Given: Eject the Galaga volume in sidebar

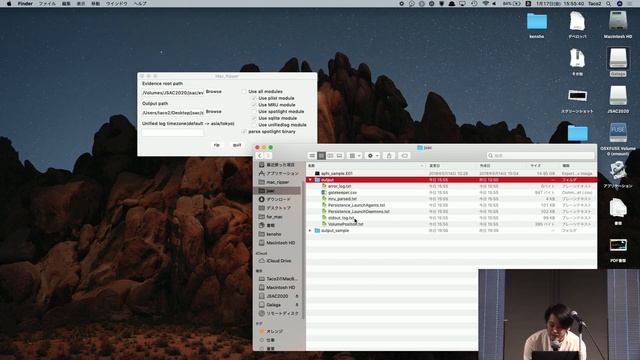Looking at the screenshot, I should (x=297, y=305).
